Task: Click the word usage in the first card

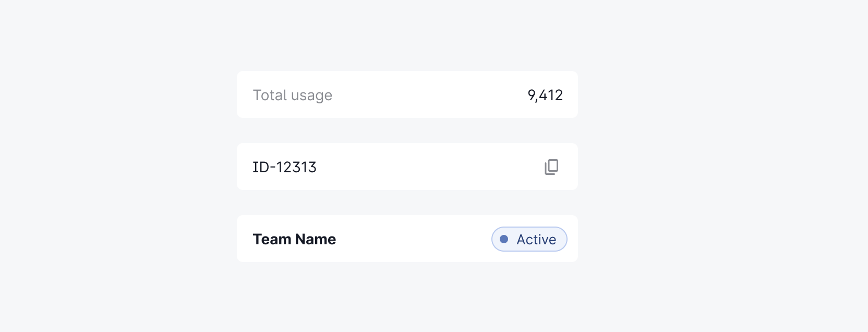Action: [x=311, y=96]
